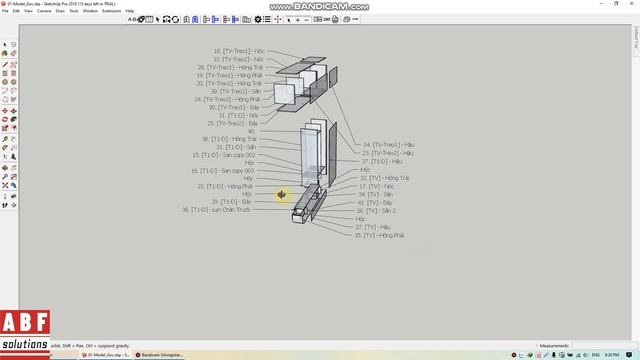
Task: Click label '36. [T1-D] - Len Chân Trước'
Action: click(x=216, y=209)
